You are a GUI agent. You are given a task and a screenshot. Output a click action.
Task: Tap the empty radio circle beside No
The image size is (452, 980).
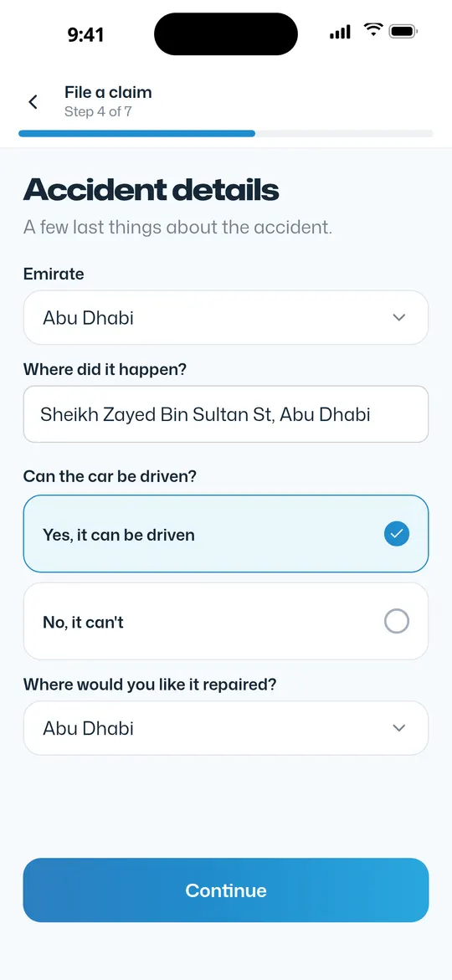(397, 621)
